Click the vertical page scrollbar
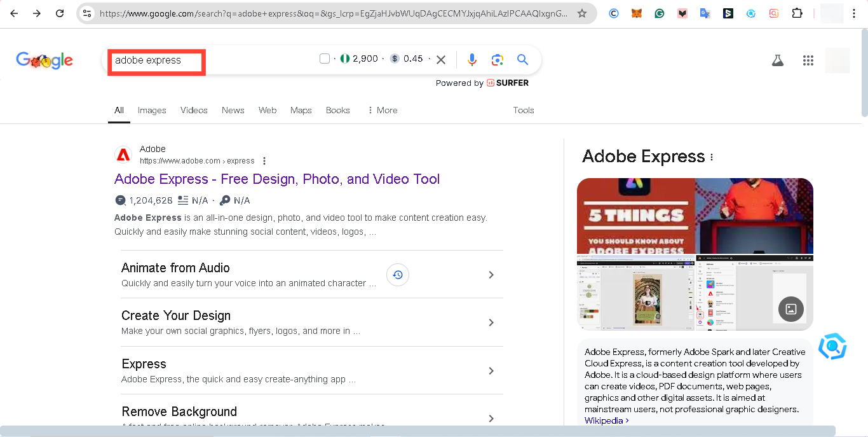 click(x=864, y=73)
